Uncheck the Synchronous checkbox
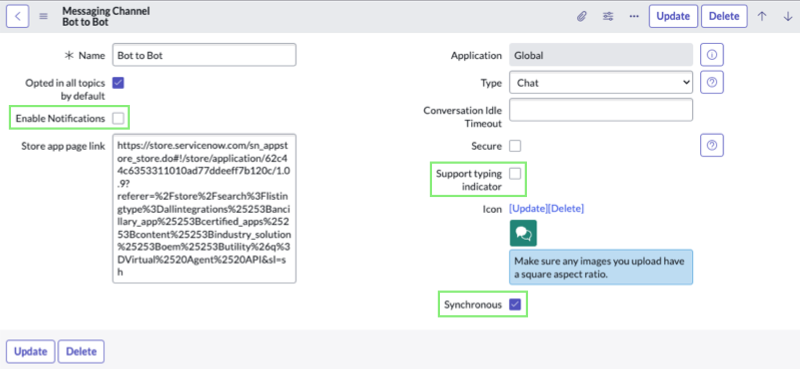The width and height of the screenshot is (800, 369). pyautogui.click(x=515, y=305)
